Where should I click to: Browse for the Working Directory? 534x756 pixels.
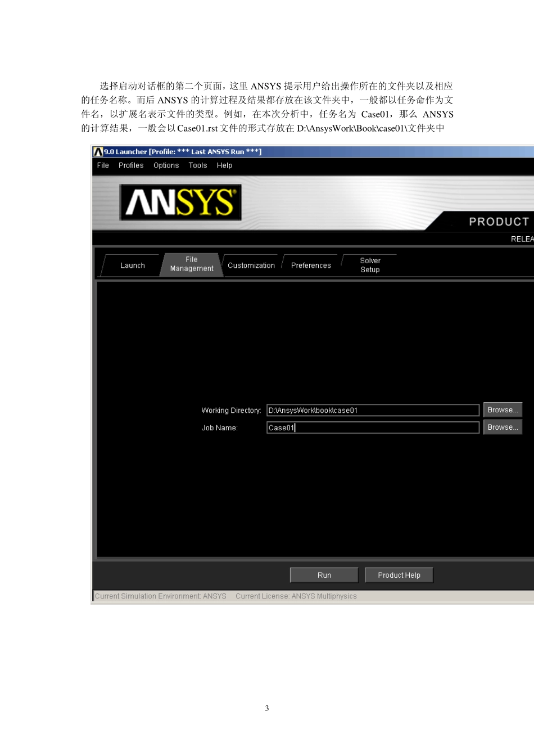tap(503, 410)
